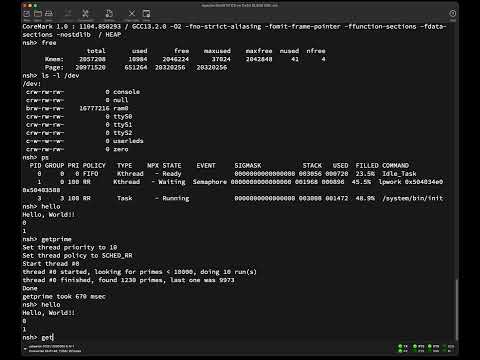Click the 'maxused' column header
480x360 pixels.
click(x=217, y=51)
